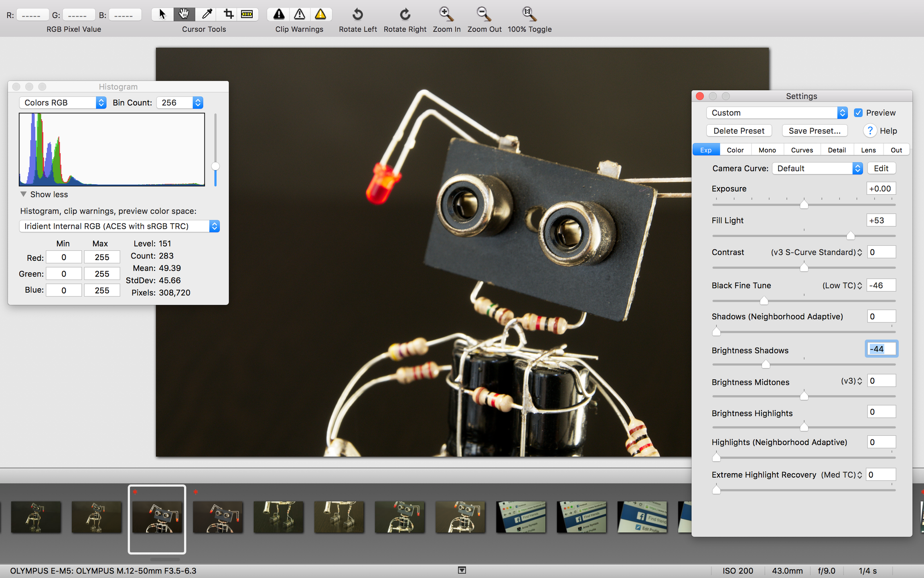Select the eyedropper tool
The image size is (924, 578).
tap(207, 14)
